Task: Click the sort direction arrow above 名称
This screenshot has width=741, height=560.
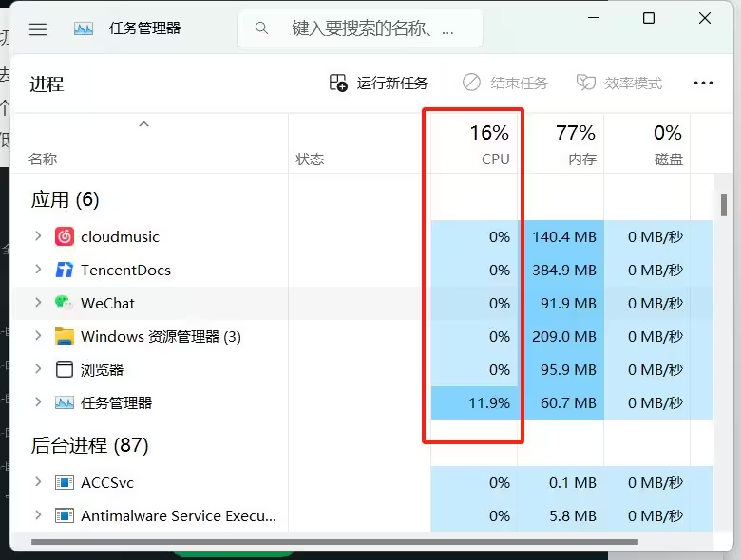Action: [x=144, y=124]
